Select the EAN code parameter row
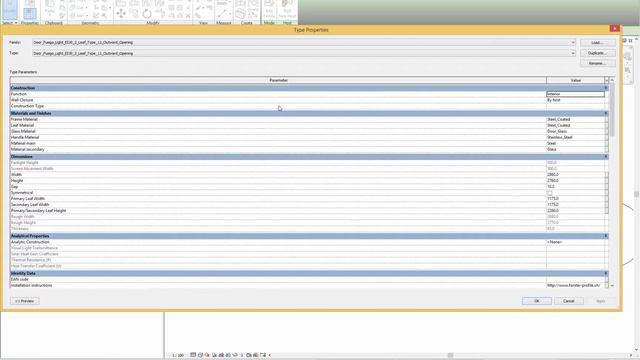 tap(309, 280)
